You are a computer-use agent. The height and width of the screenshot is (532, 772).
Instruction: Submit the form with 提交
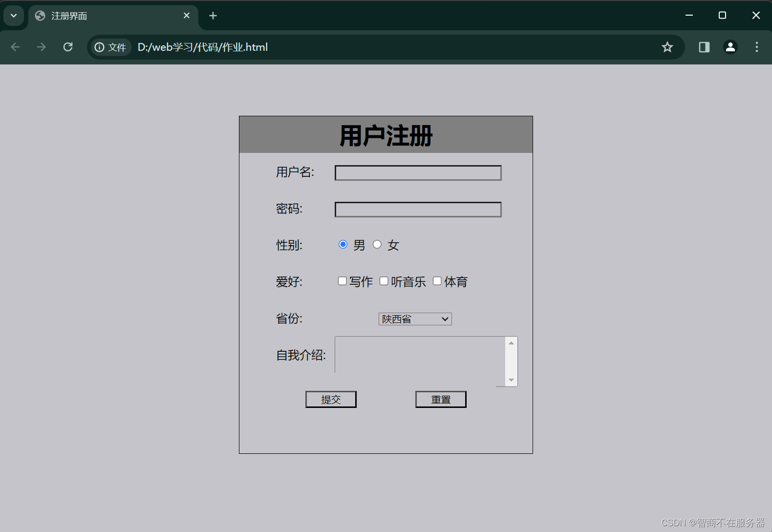click(331, 400)
